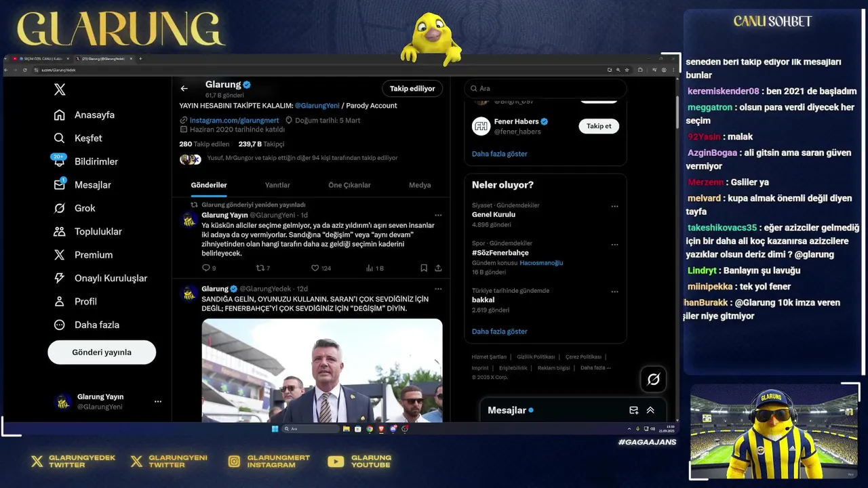868x488 pixels.
Task: Open the Premium X icon
Action: tap(60, 255)
